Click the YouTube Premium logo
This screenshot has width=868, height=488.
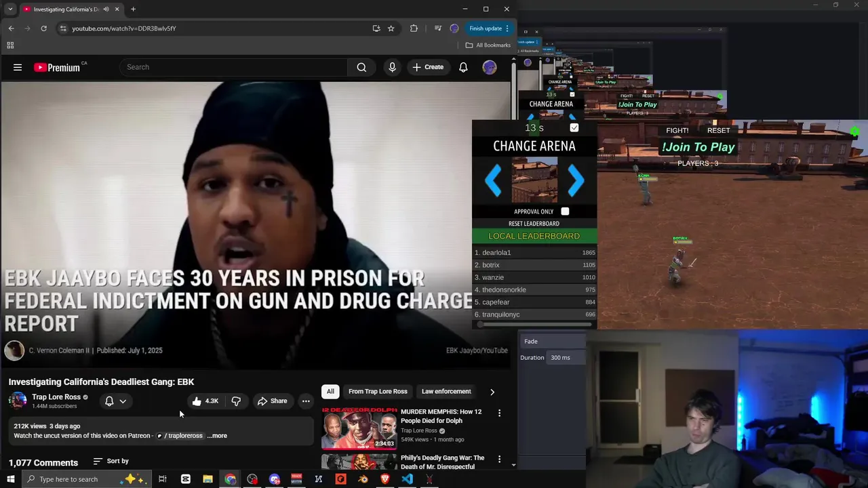57,67
